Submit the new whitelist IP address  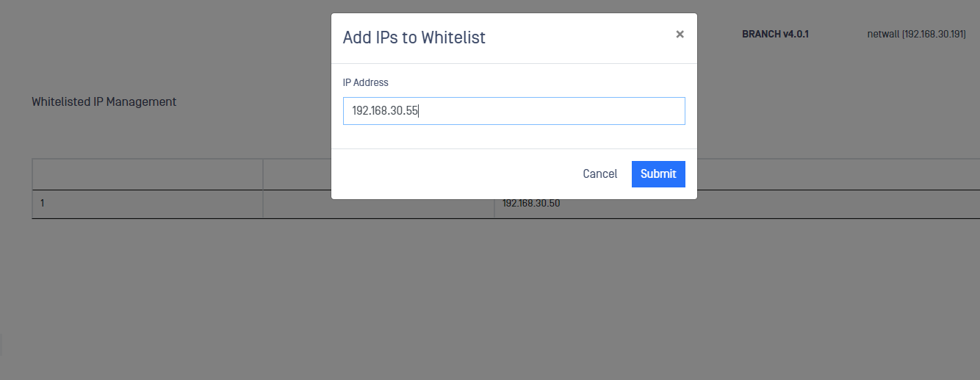(658, 174)
